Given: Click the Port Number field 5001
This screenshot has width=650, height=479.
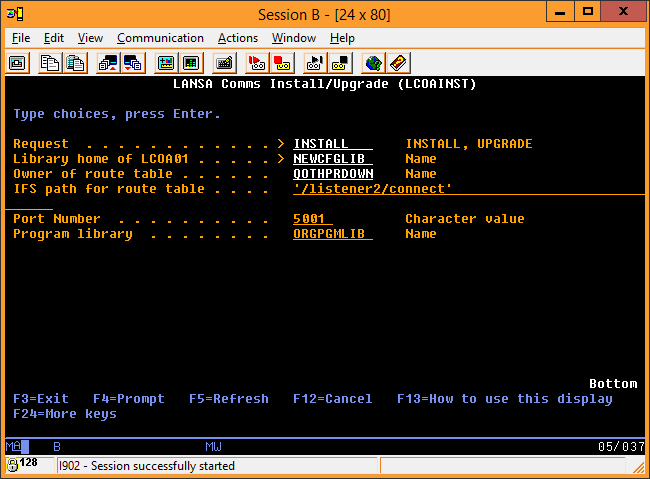Looking at the screenshot, I should pyautogui.click(x=313, y=219).
